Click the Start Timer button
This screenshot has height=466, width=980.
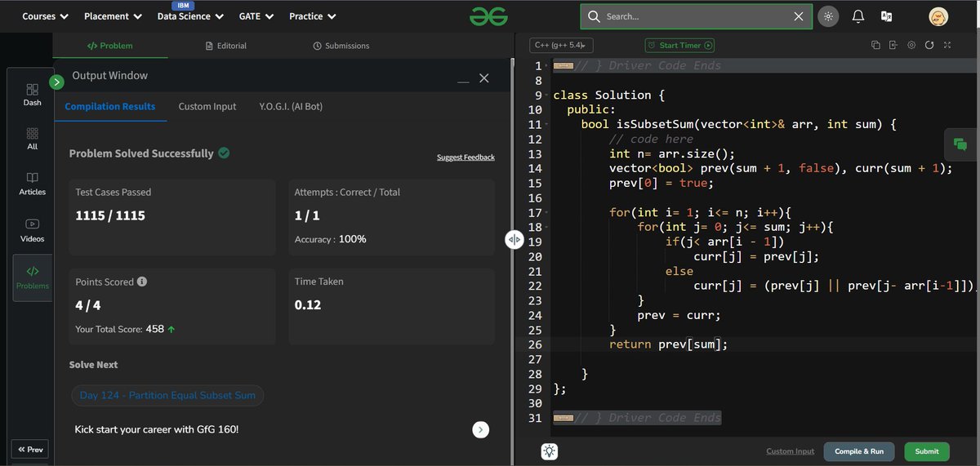click(680, 46)
